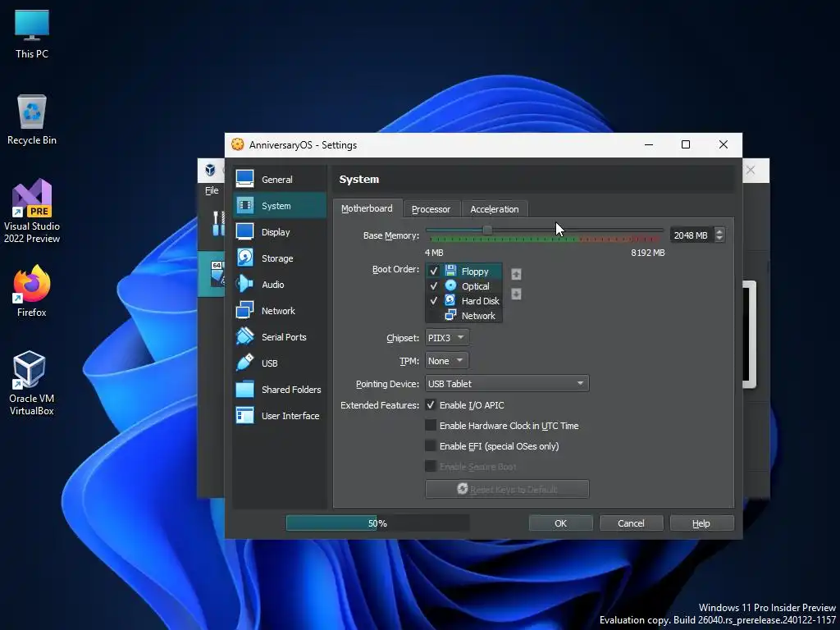The width and height of the screenshot is (840, 630).
Task: Open Help for settings dialog
Action: (x=701, y=523)
